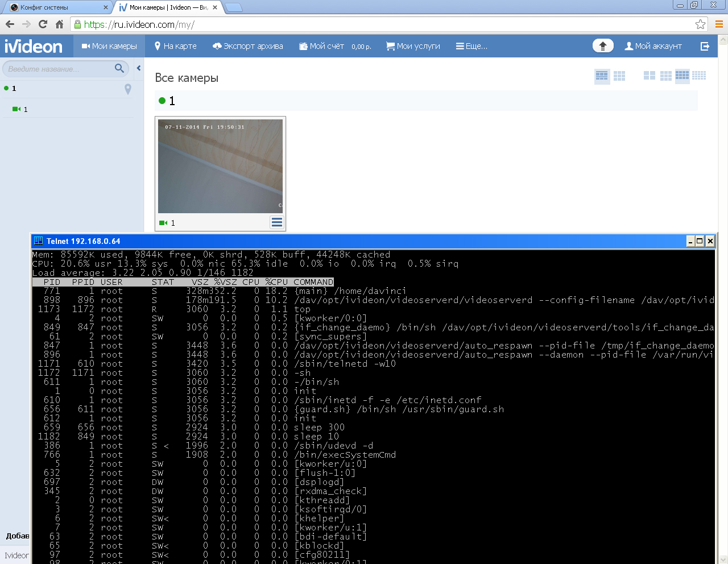The image size is (728, 564).
Task: Click the upload arrow button
Action: (x=603, y=46)
